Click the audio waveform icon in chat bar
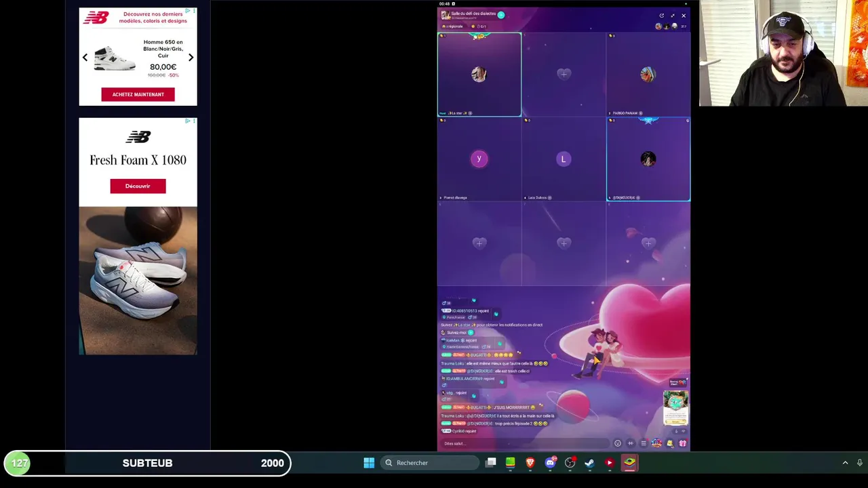 (x=631, y=443)
